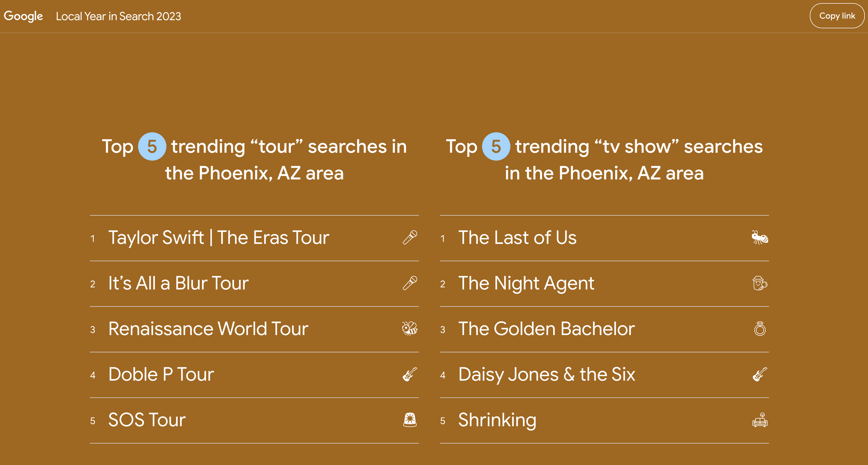
Task: Open the Google logo link
Action: point(23,16)
